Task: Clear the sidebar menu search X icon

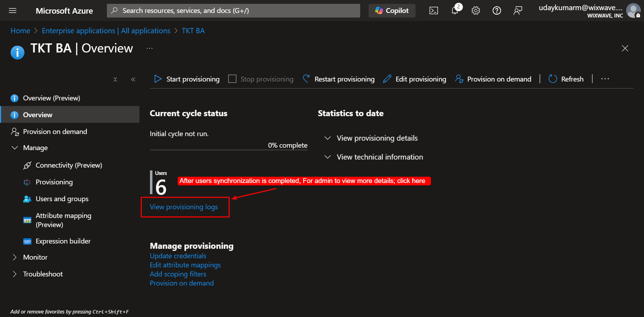Action: click(x=115, y=79)
